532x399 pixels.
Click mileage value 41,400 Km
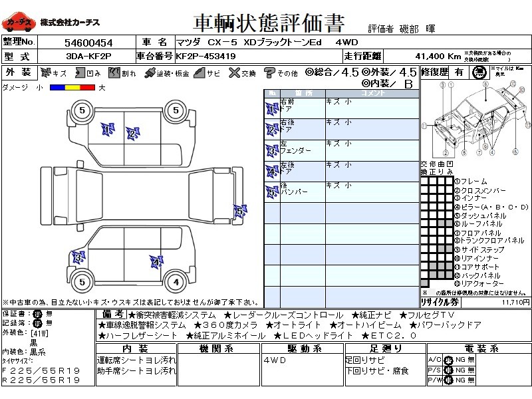coord(438,57)
